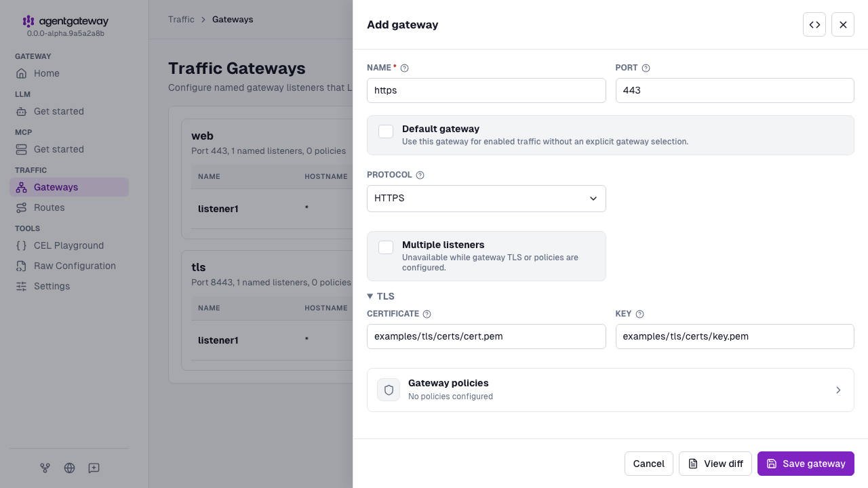The height and width of the screenshot is (488, 868).
Task: Click the tls gateway card title
Action: point(198,267)
